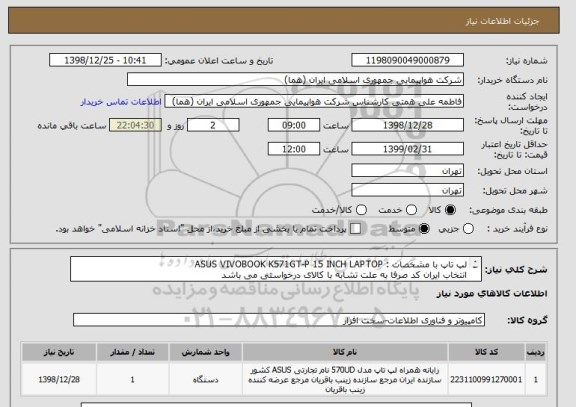Click the واحد شمارش column header
Viewport: 576px width, 407px height.
(x=205, y=352)
